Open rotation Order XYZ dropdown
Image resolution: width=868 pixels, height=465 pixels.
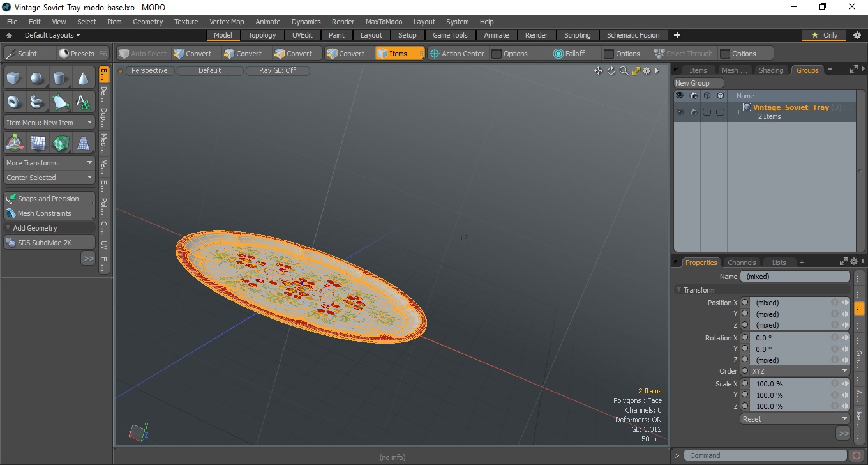pyautogui.click(x=799, y=371)
